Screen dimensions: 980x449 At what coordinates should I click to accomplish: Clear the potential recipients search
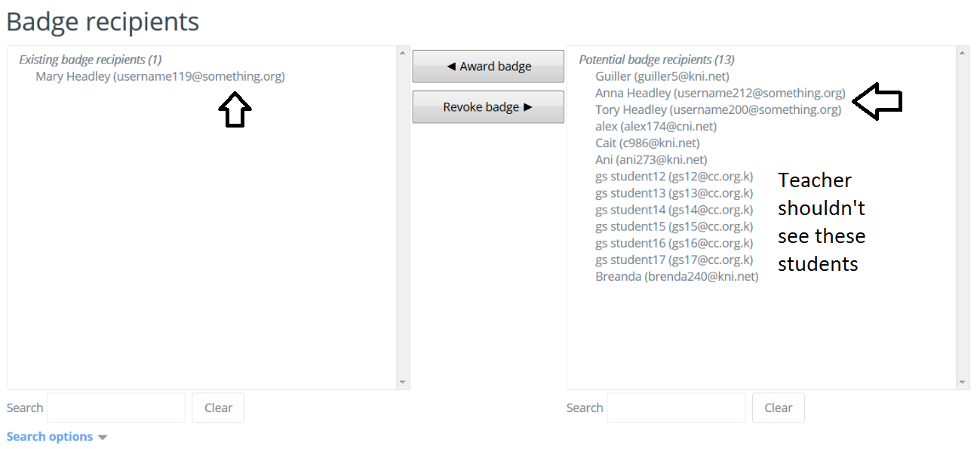[x=778, y=407]
